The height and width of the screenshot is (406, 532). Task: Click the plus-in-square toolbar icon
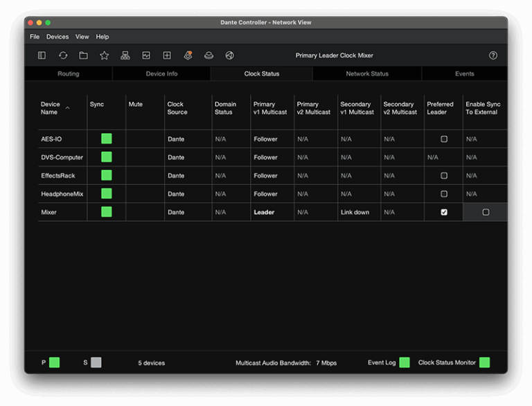167,55
